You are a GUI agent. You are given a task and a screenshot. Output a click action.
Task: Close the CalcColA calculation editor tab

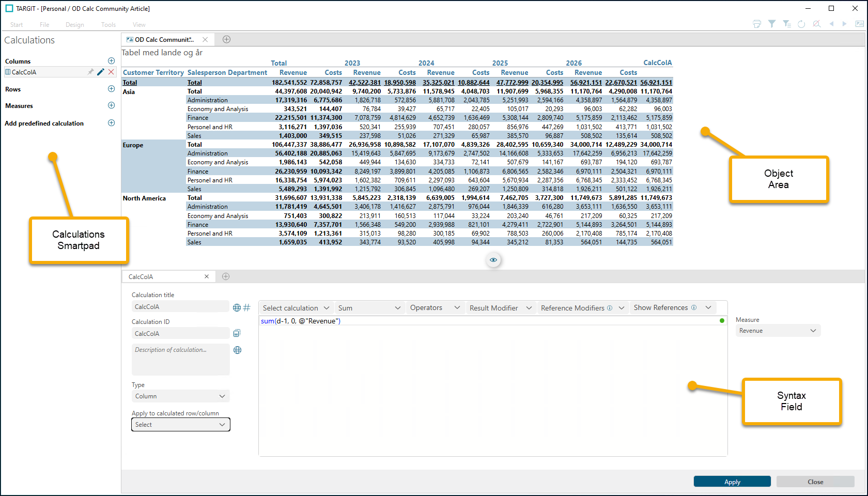click(207, 276)
